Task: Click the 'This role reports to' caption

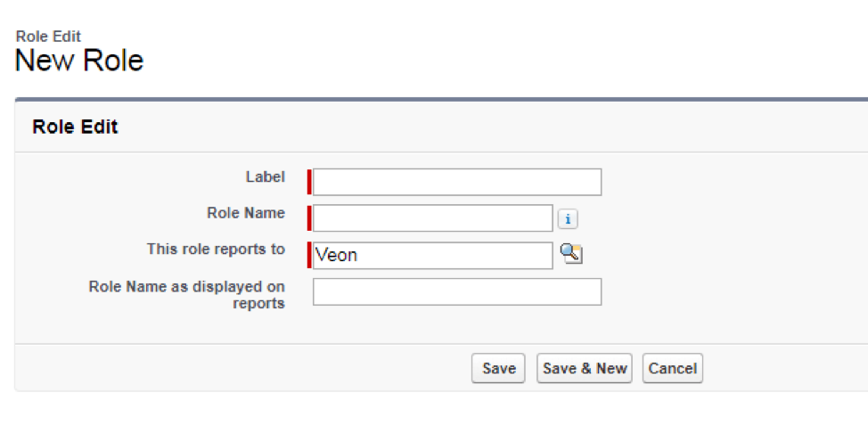Action: tap(216, 250)
